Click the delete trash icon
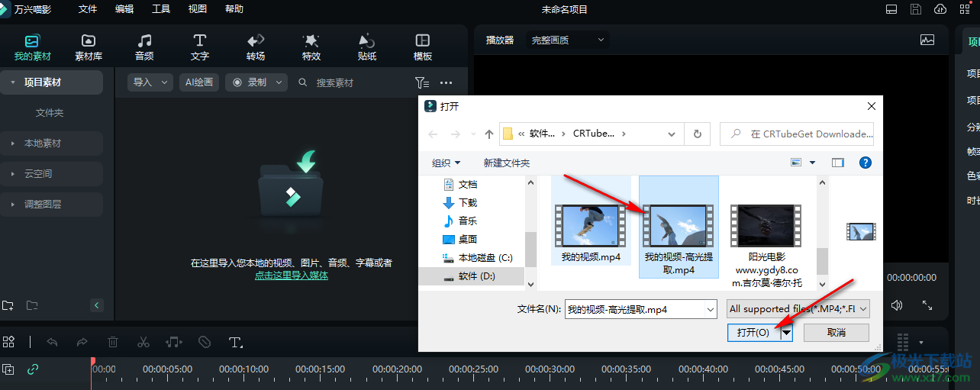 (113, 342)
